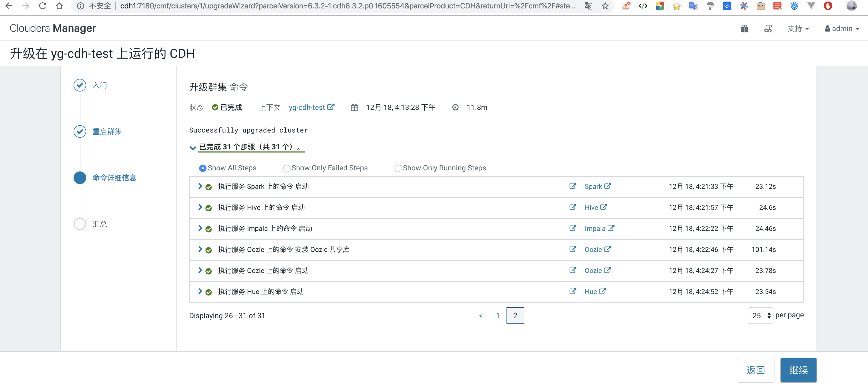Go to page 1 of steps
Viewport: 868px width, 386px height.
coord(498,316)
